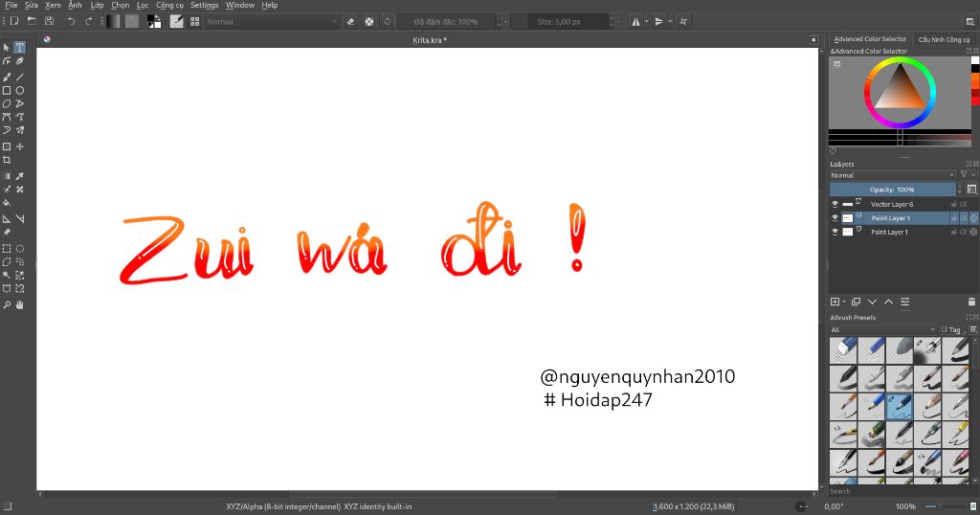The width and height of the screenshot is (980, 515).
Task: Open the horizontal mirror options arrow
Action: 646,21
